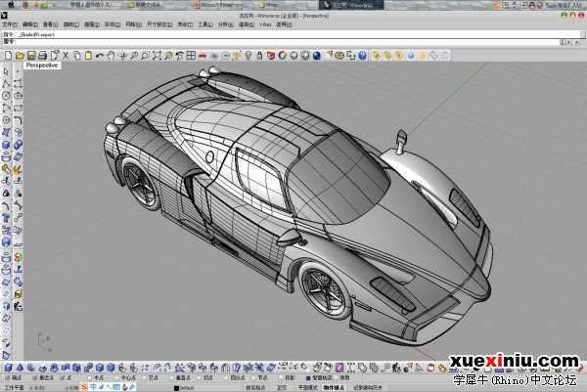
Task: Click the red car icon in toolbar
Action: point(203,56)
